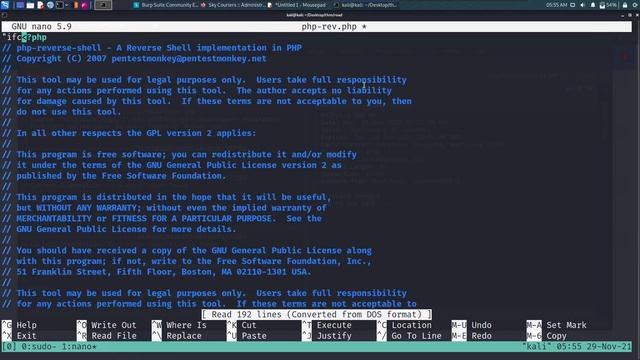This screenshot has width=640, height=360.
Task: Click the battery 54% indicator
Action: pos(608,5)
